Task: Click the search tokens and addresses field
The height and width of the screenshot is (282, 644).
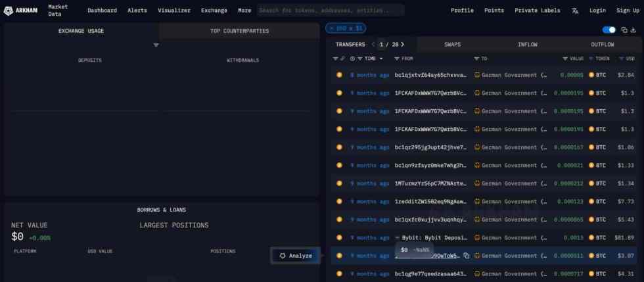Action: click(x=331, y=11)
